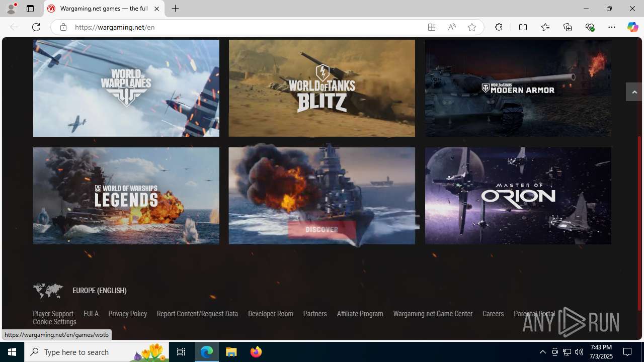The image size is (644, 362).
Task: Open the World of Tanks Modern Armor tile
Action: (518, 88)
